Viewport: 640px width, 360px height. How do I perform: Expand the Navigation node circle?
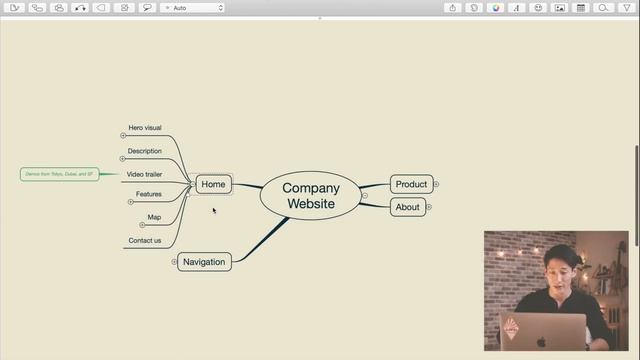point(174,262)
